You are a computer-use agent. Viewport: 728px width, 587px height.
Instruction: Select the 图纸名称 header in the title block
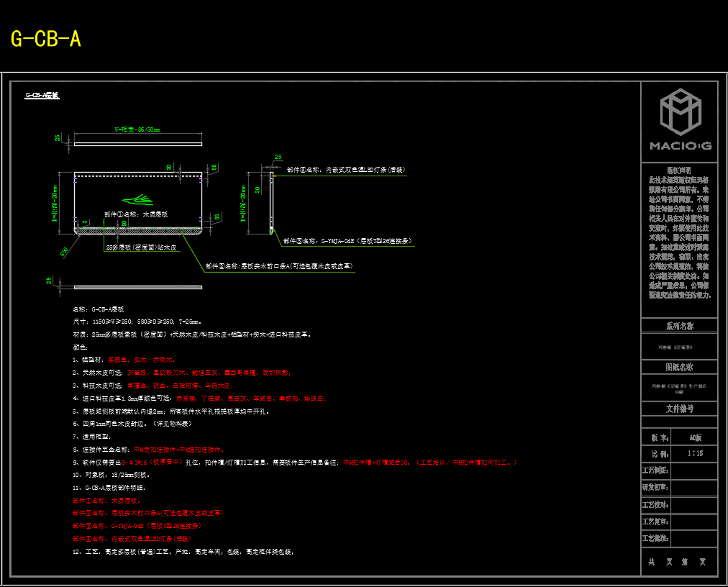click(x=679, y=367)
